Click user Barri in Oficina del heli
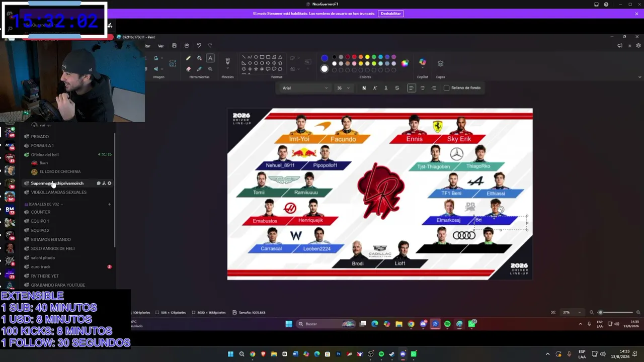644x362 pixels. 44,163
